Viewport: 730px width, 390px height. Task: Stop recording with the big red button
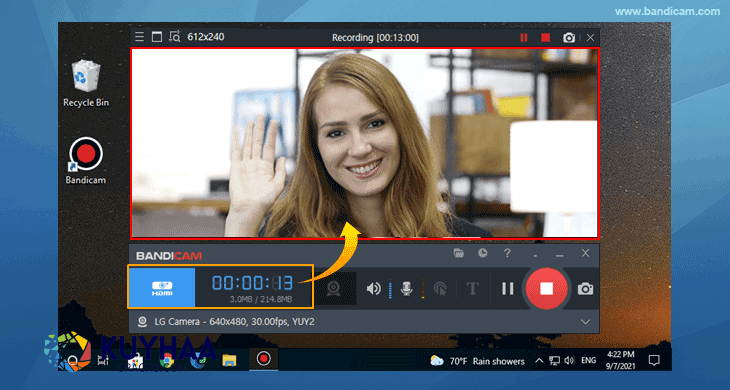pos(546,289)
